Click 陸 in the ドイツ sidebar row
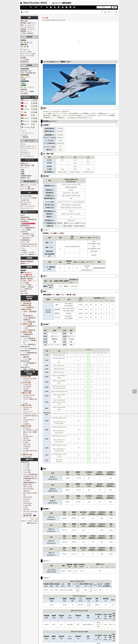The width and height of the screenshot is (138, 644). click(34, 103)
